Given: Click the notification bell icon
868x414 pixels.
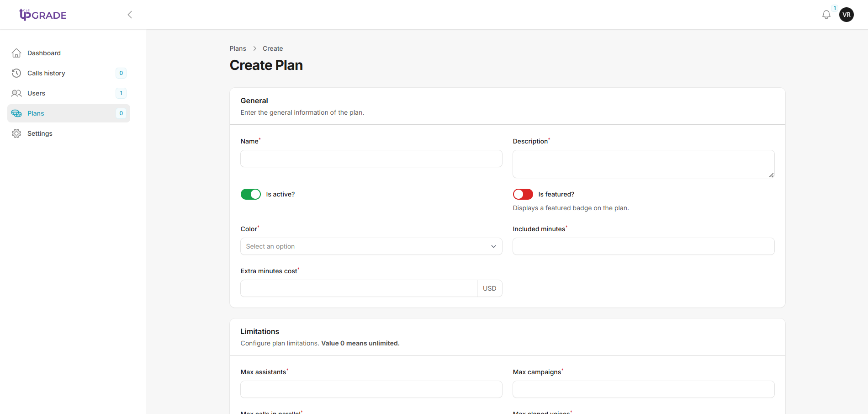Looking at the screenshot, I should [x=826, y=14].
